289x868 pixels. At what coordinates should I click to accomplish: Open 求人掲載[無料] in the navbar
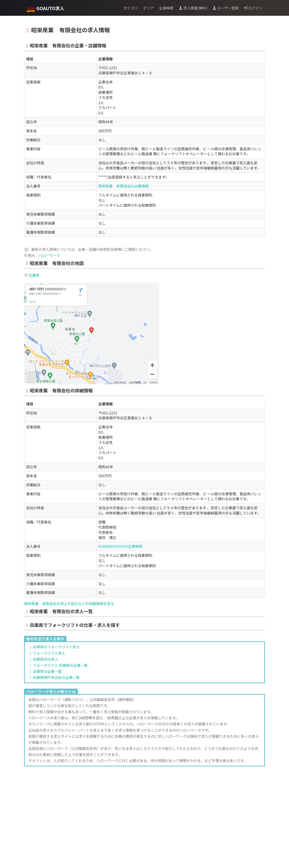point(193,8)
